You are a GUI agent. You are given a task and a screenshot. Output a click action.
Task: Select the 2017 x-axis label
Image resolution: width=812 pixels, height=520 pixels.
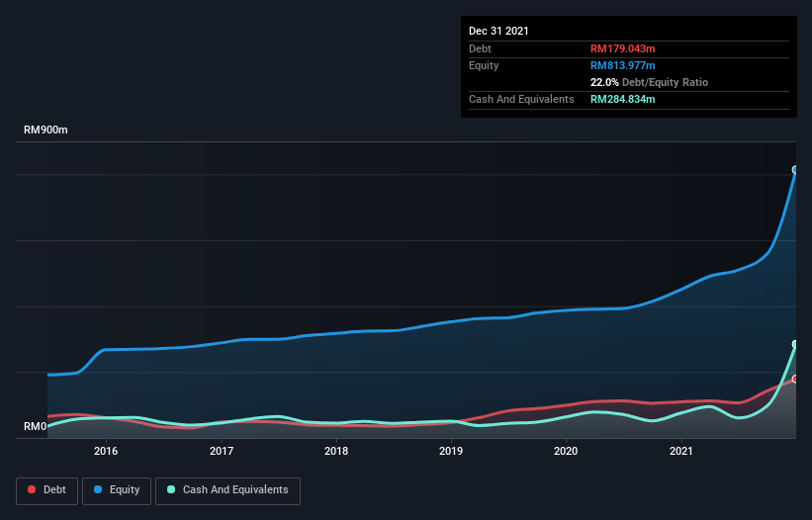click(222, 451)
